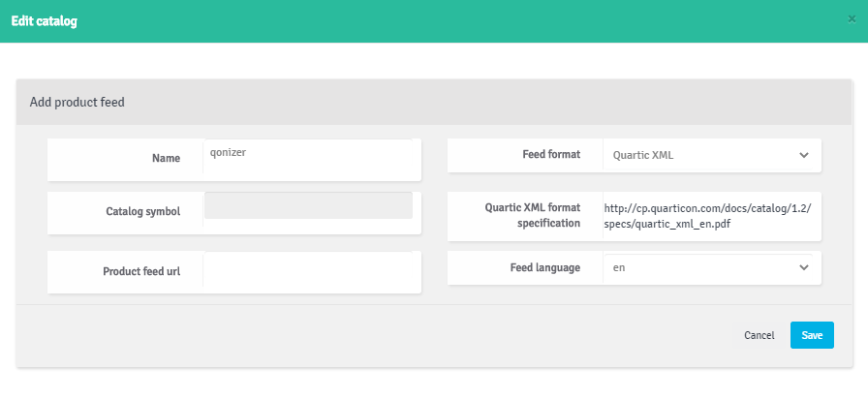Open the Feed format Quartic XML dropdown
This screenshot has width=868, height=400.
click(x=708, y=156)
